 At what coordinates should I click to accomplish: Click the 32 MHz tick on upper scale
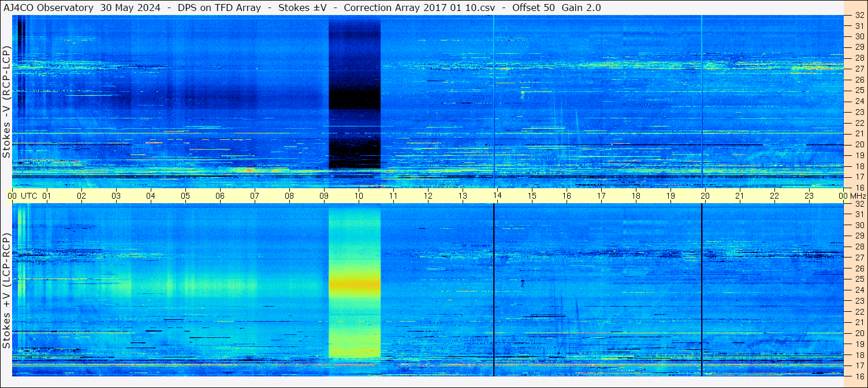tap(859, 16)
